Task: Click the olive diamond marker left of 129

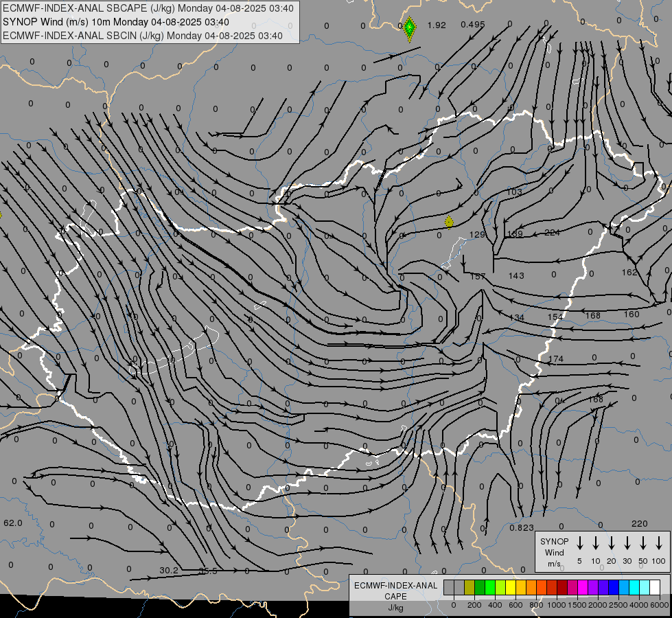Action: (449, 222)
